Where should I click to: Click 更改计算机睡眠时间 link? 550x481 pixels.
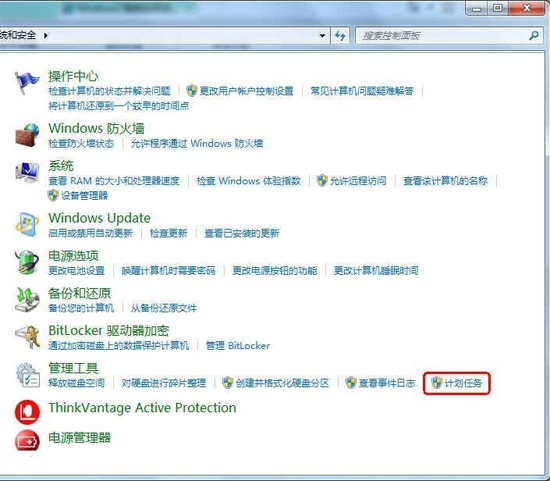(x=376, y=270)
